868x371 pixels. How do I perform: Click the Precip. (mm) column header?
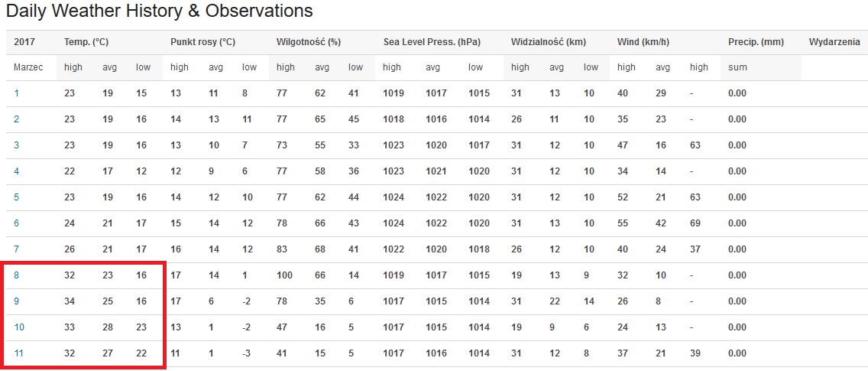pyautogui.click(x=756, y=42)
